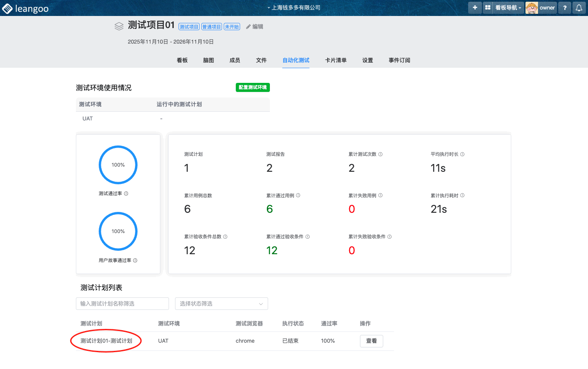This screenshot has width=588, height=369.
Task: Click the help question mark icon
Action: click(x=565, y=8)
